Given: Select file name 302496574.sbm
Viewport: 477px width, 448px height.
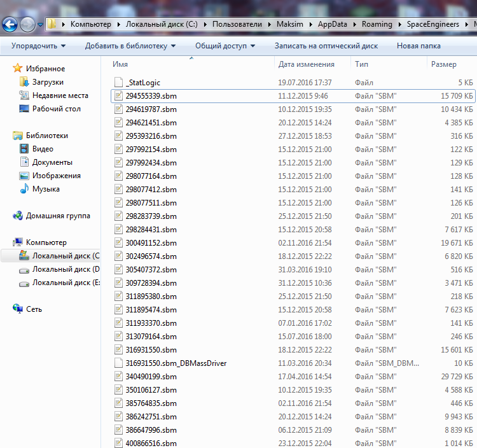Looking at the screenshot, I should tap(151, 256).
